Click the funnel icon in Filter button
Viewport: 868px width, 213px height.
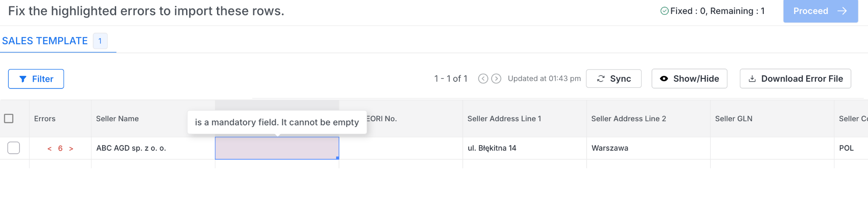tap(23, 79)
